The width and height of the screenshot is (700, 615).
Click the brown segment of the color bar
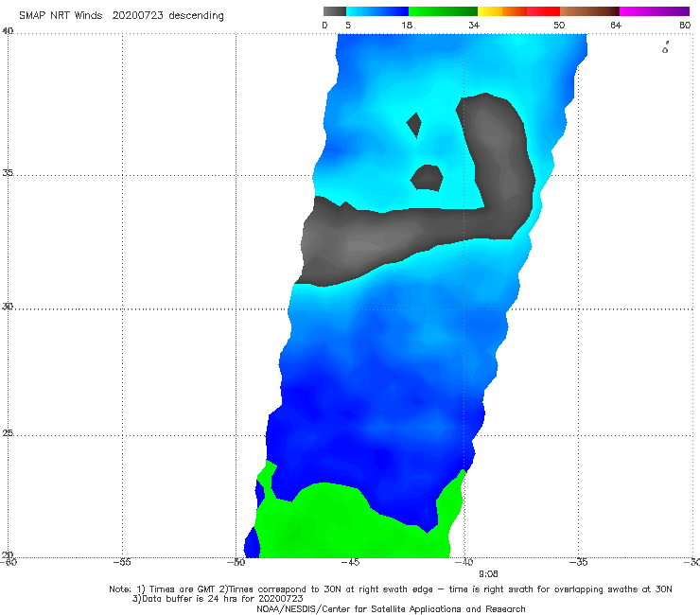point(589,11)
